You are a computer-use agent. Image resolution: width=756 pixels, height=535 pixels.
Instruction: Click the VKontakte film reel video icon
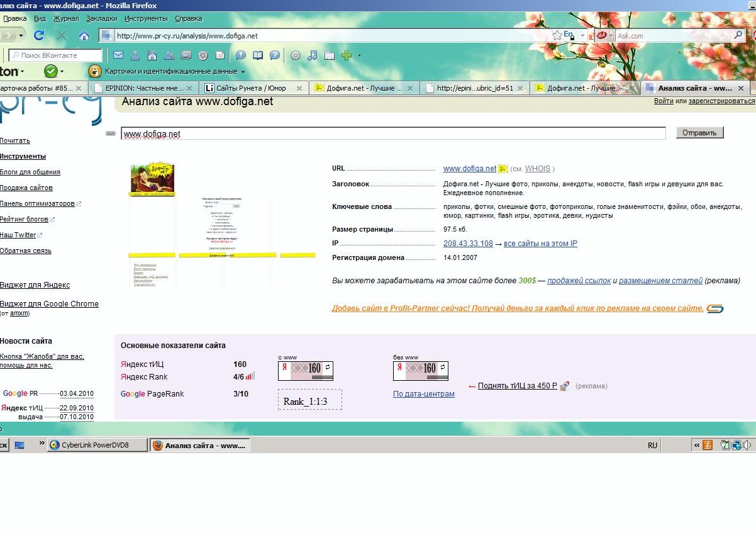(x=203, y=55)
